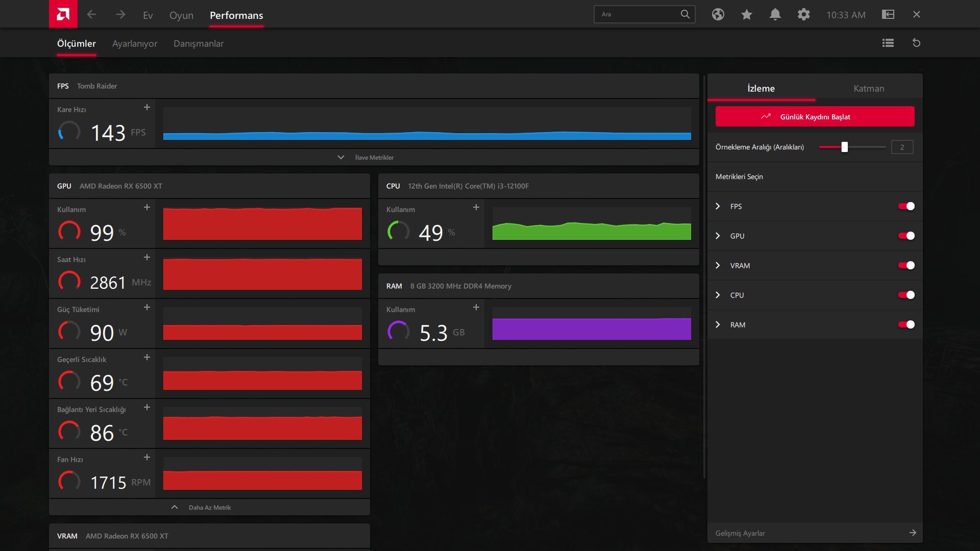Disable the FPS metric toggle
Viewport: 980px width, 551px height.
click(x=906, y=206)
